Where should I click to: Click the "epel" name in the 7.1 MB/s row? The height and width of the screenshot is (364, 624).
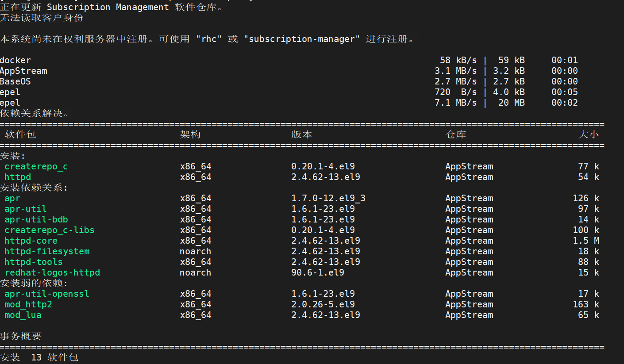click(x=10, y=103)
